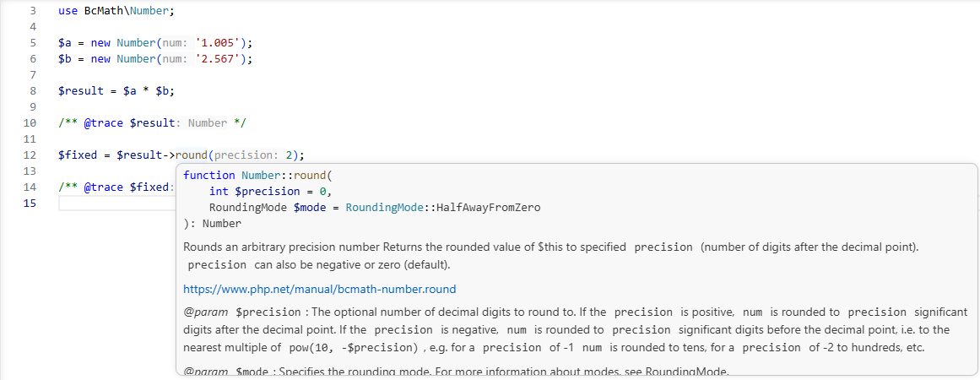Open the php.net bcmath-number.round manual link
This screenshot has width=980, height=380.
[x=319, y=290]
